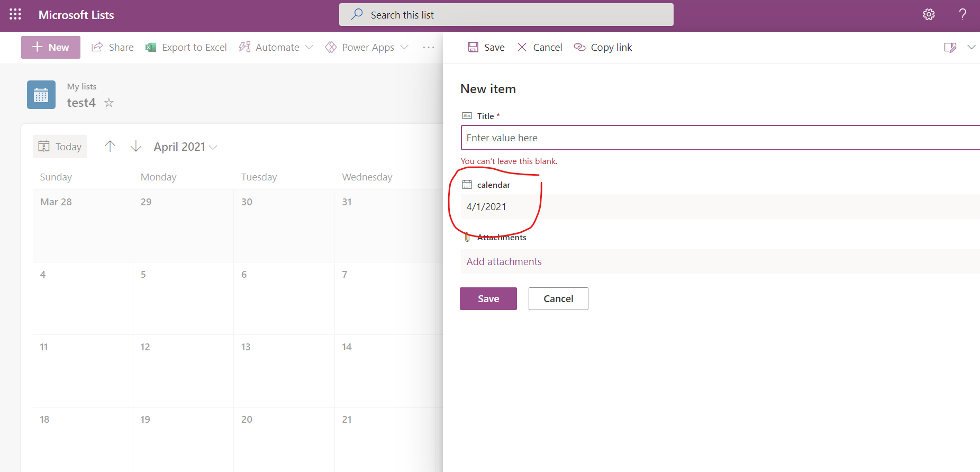Click the edit form icon

[x=950, y=47]
